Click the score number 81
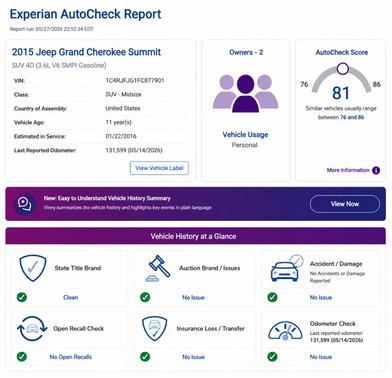This screenshot has width=392, height=378. 341,93
